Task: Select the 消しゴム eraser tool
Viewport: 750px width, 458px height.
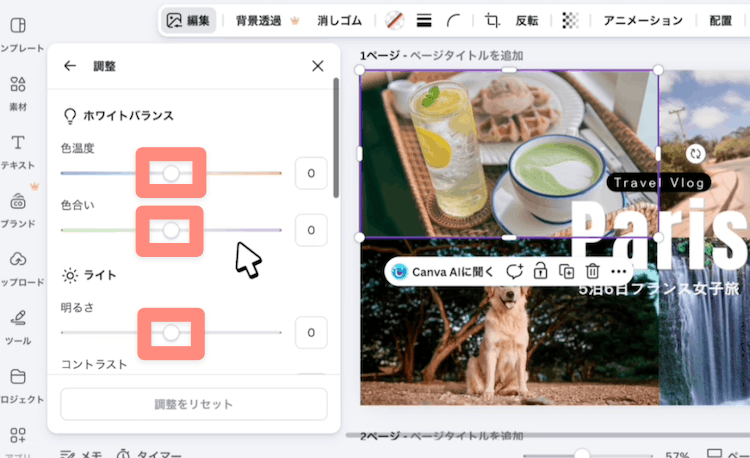Action: point(339,21)
